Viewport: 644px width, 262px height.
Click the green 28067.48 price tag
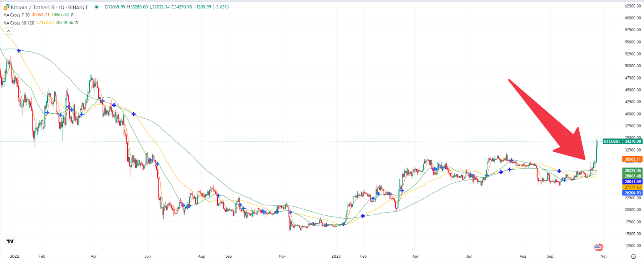coord(633,176)
